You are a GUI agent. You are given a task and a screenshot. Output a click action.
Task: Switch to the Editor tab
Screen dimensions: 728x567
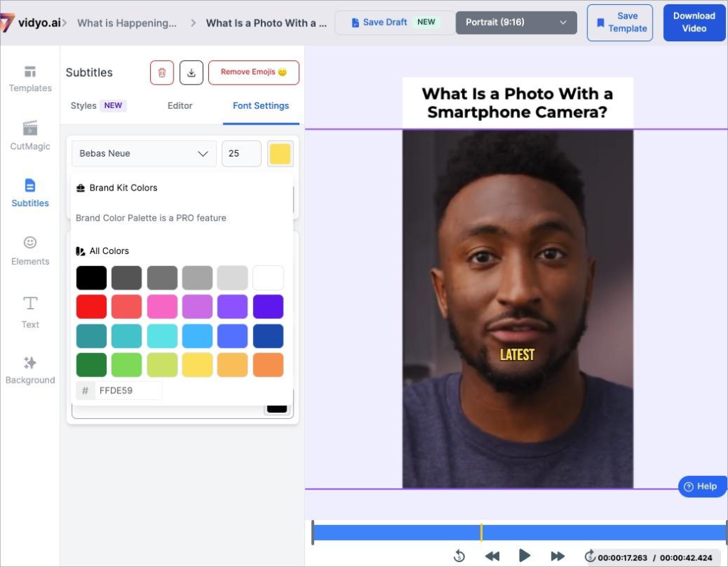pyautogui.click(x=180, y=106)
